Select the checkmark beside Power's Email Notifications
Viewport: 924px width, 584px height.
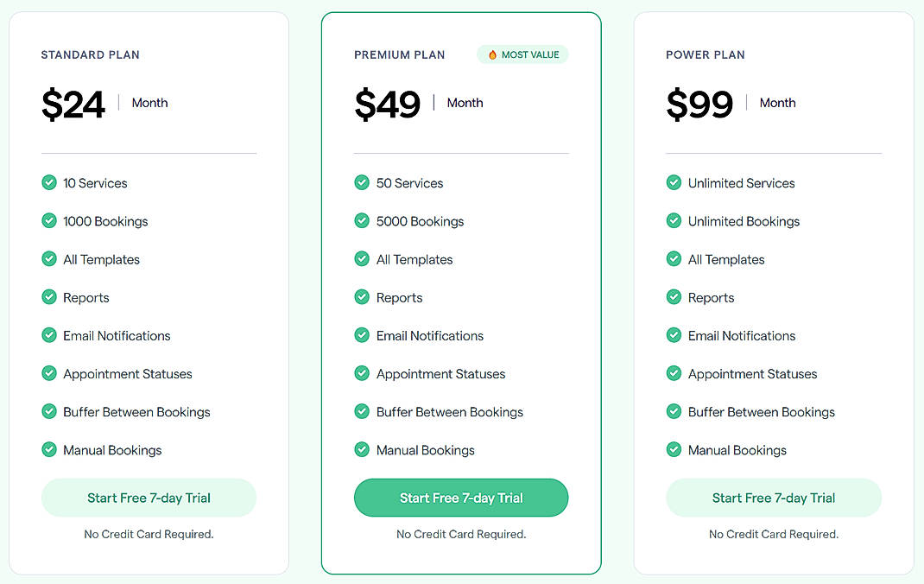click(674, 335)
